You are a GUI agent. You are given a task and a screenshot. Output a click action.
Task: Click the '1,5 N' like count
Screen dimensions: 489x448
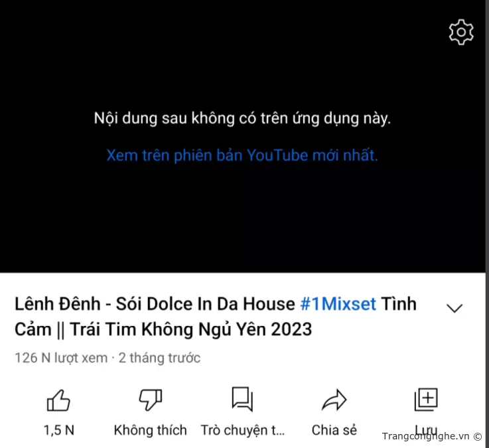(x=58, y=430)
